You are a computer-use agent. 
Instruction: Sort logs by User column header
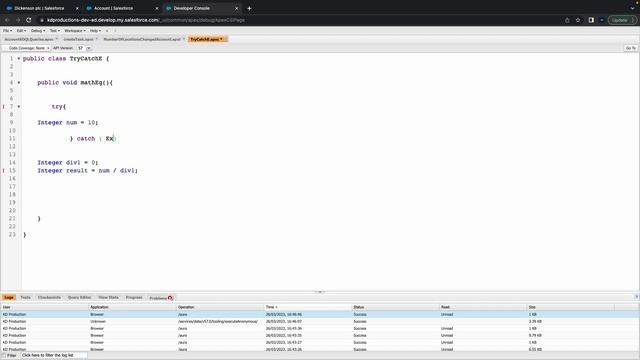(44, 307)
